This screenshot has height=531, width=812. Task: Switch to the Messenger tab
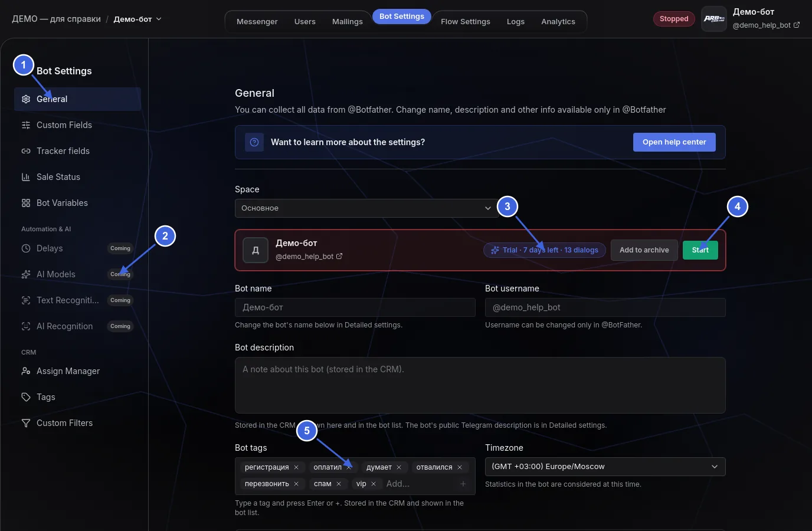point(257,22)
